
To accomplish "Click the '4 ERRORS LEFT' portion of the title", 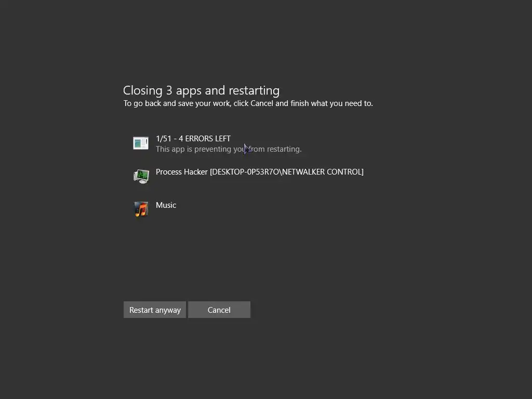I will [x=205, y=138].
